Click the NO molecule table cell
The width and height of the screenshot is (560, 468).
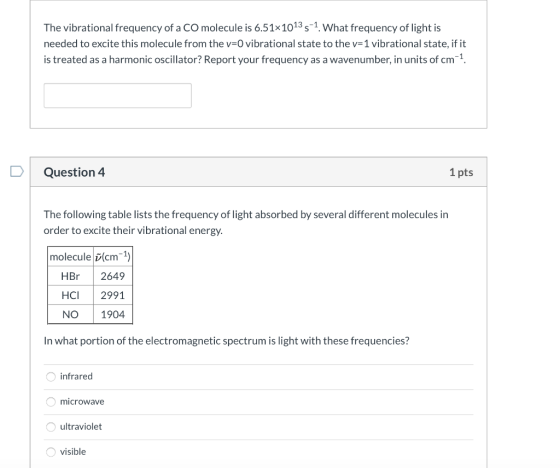click(70, 314)
